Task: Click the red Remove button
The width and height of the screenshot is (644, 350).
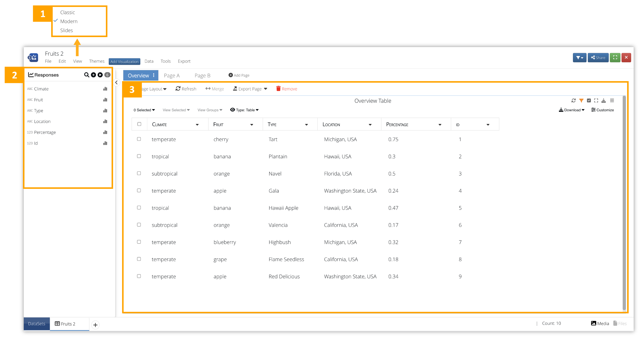Action: tap(287, 89)
